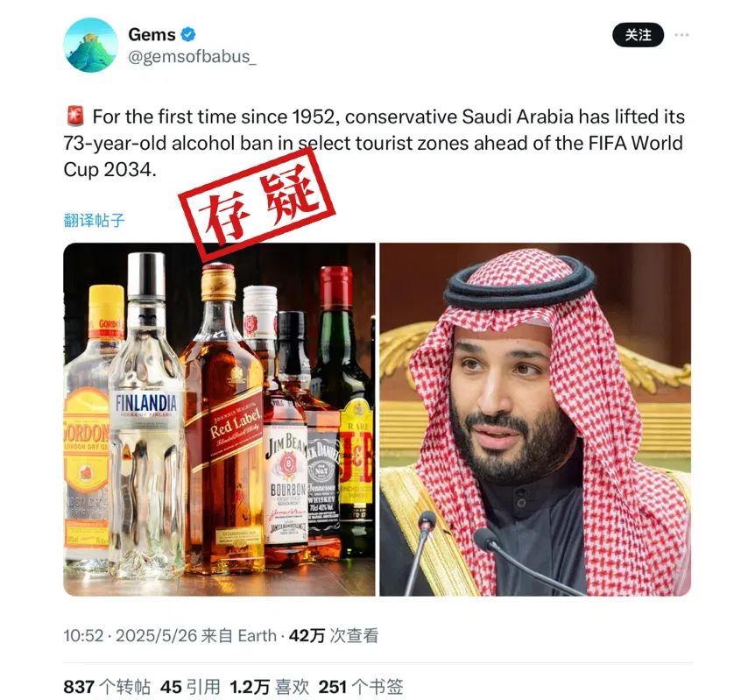
Task: Open the 1.2万 喜欢 likes list
Action: pos(270,687)
